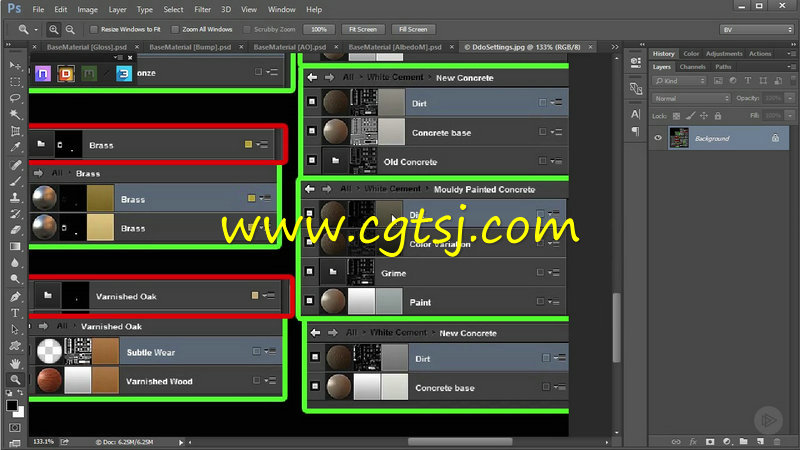
Task: Swap foreground and background colors
Action: tap(20, 393)
